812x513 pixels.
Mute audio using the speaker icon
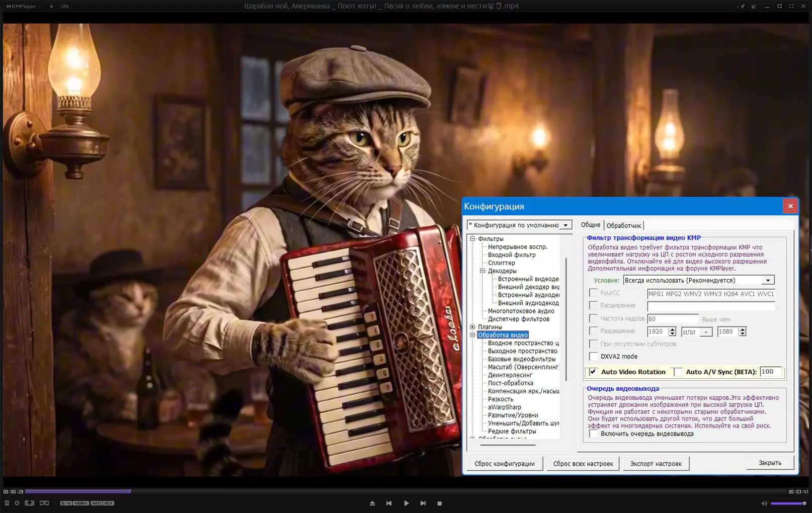[764, 503]
